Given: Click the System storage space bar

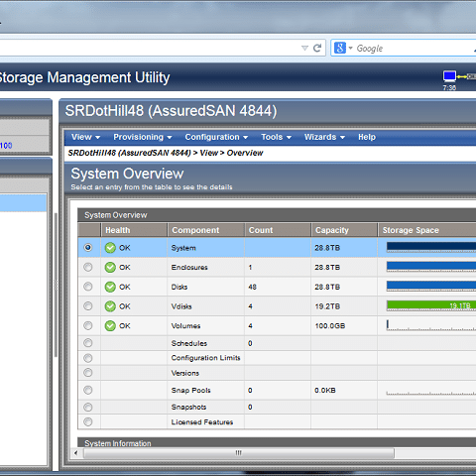Looking at the screenshot, I should 431,247.
